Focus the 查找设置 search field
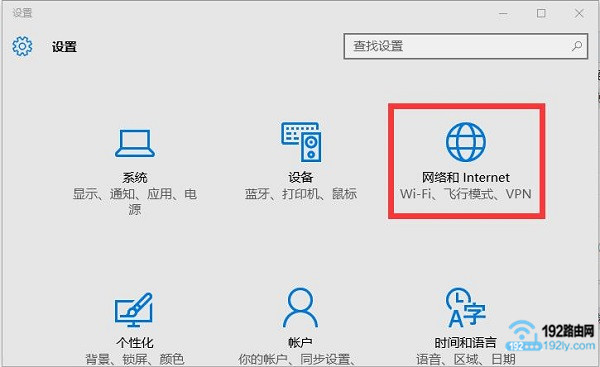Screen dimensions: 600x367 [466, 46]
